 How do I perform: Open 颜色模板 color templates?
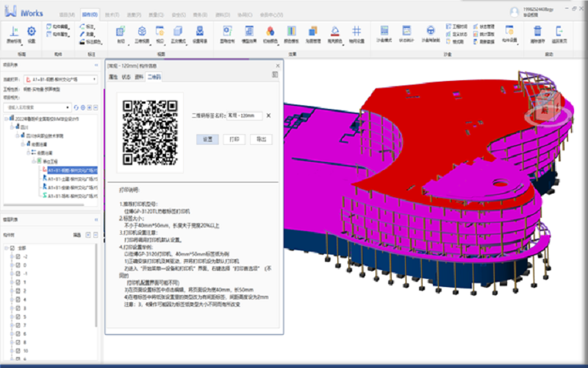coord(291,34)
